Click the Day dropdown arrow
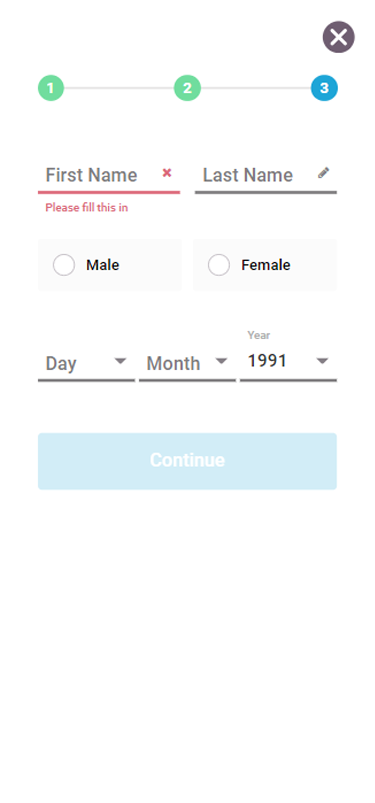Viewport: 375px width, 803px height. pyautogui.click(x=120, y=362)
